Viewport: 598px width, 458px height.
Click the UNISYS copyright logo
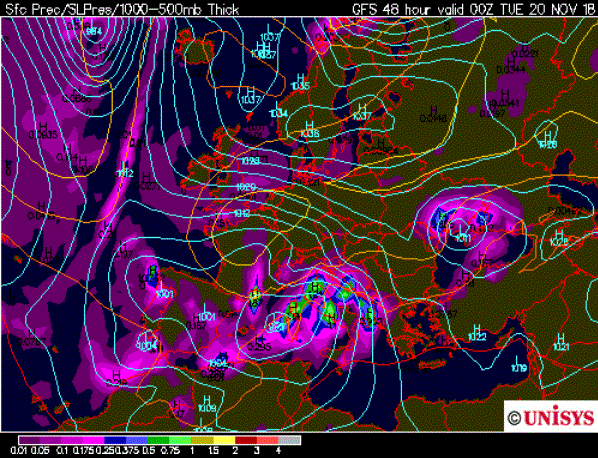(x=551, y=417)
